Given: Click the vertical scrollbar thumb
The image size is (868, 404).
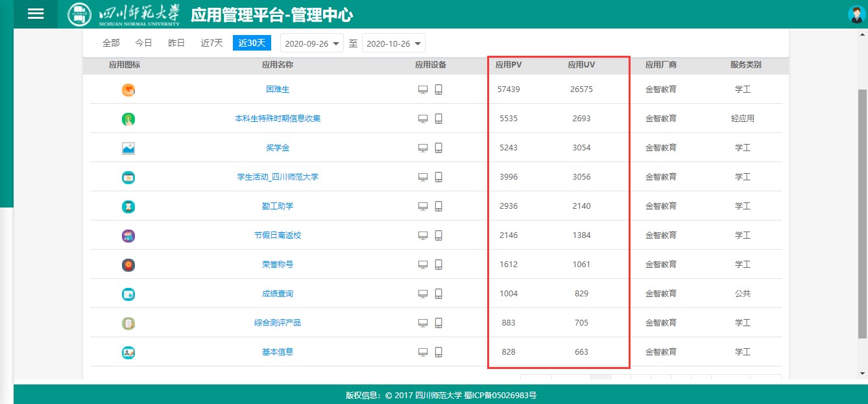Looking at the screenshot, I should (862, 214).
